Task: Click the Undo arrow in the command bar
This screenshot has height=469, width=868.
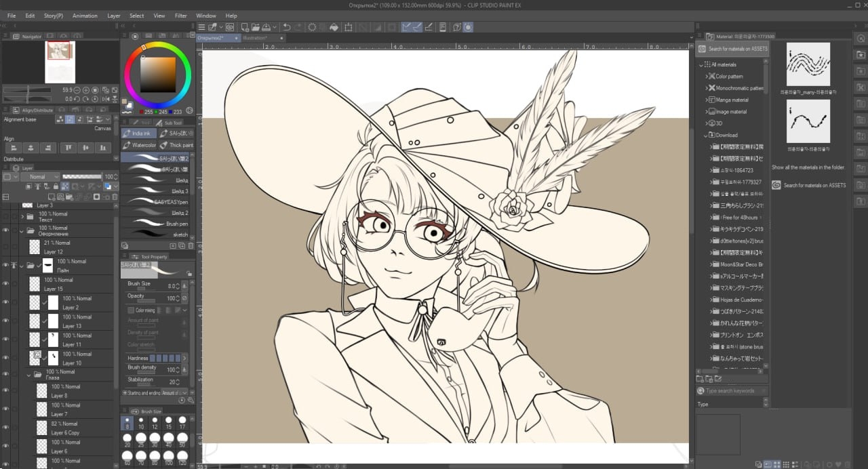Action: pyautogui.click(x=287, y=27)
